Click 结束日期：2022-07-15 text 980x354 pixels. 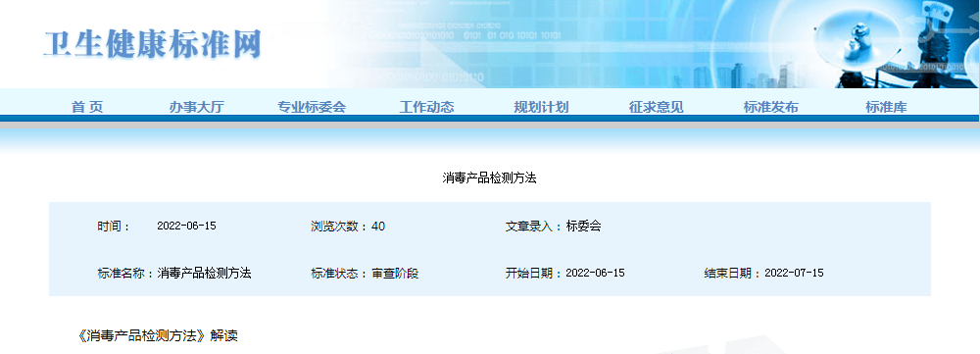tap(763, 274)
